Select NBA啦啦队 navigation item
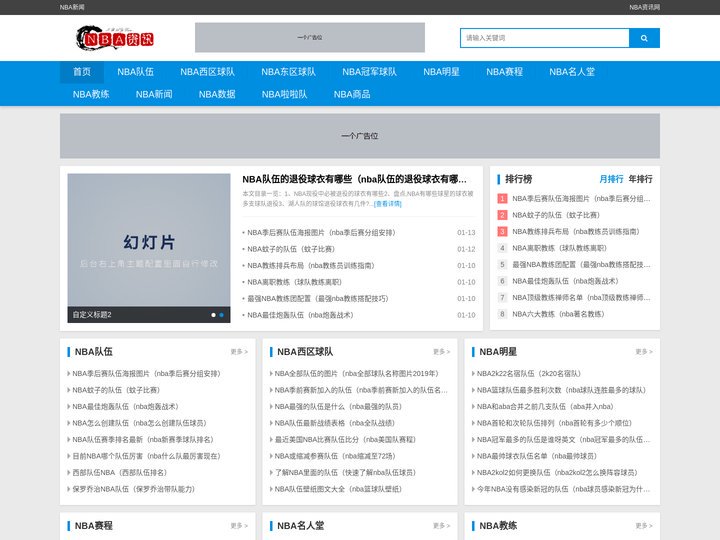Viewport: 720px width, 540px height. 284,94
